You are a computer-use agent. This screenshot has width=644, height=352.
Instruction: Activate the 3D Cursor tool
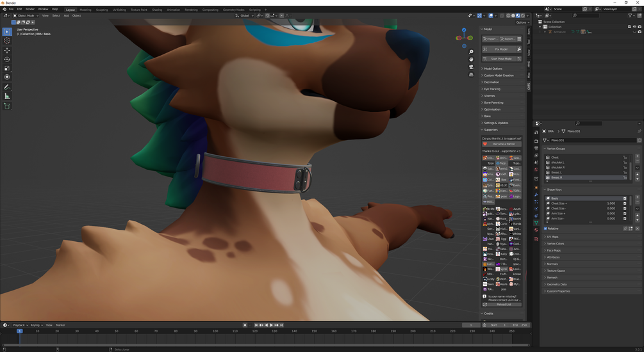pos(7,40)
